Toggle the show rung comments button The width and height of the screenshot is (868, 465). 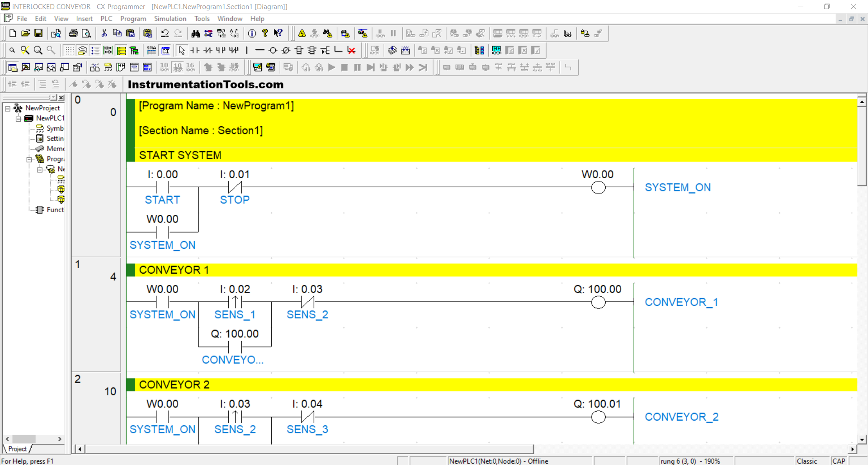pyautogui.click(x=121, y=50)
